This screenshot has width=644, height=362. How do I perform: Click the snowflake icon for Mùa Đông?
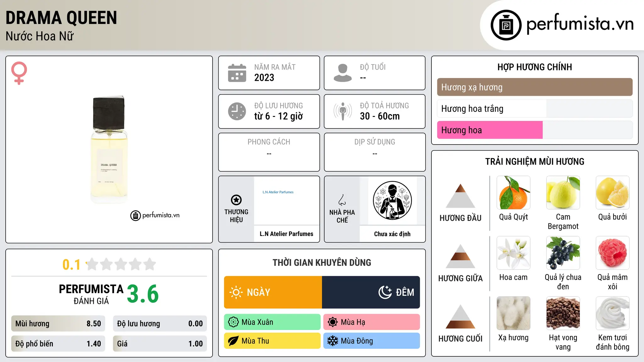[x=333, y=341]
